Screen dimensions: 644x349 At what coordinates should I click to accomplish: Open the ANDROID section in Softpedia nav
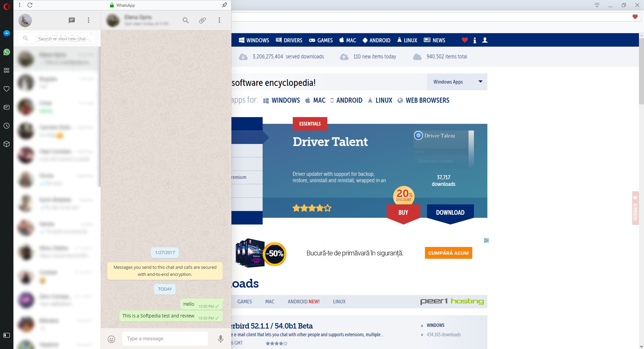click(376, 40)
